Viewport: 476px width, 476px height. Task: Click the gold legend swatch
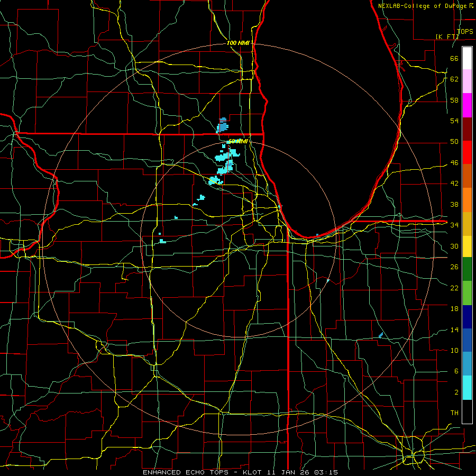[x=467, y=224]
